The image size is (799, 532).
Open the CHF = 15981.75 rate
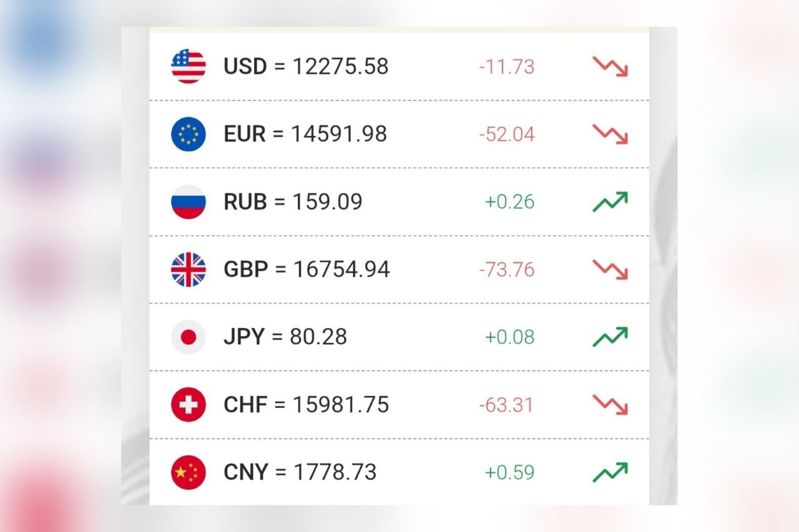point(306,405)
